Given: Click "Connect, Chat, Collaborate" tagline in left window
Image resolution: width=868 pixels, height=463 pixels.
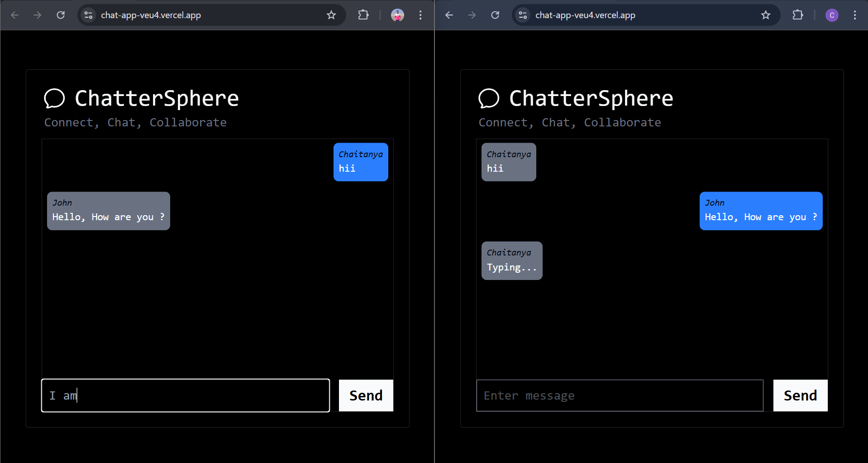Looking at the screenshot, I should pos(135,123).
